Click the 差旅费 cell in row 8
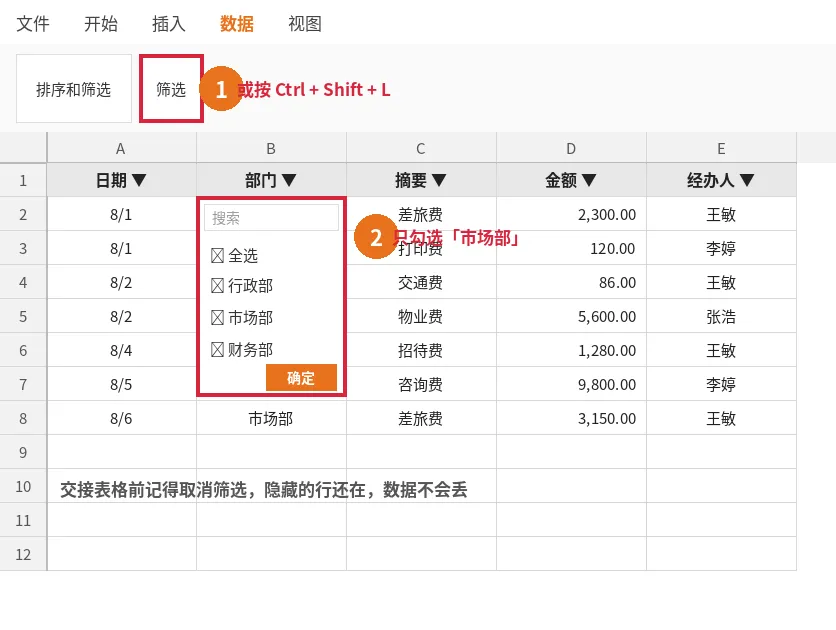The height and width of the screenshot is (630, 836). [421, 418]
